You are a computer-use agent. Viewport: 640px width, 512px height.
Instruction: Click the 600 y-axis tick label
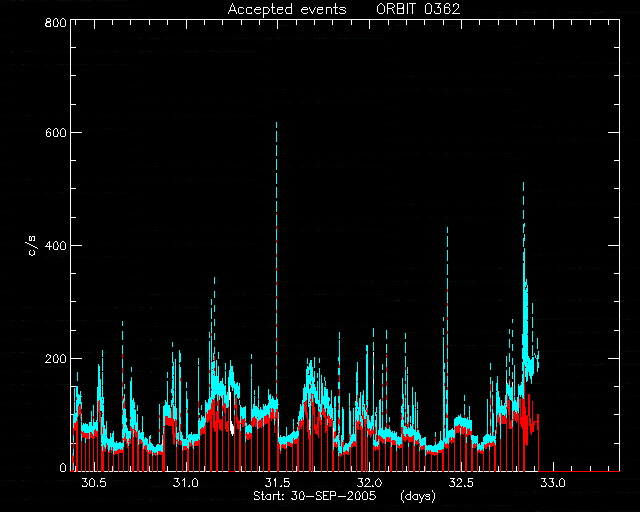tap(55, 133)
